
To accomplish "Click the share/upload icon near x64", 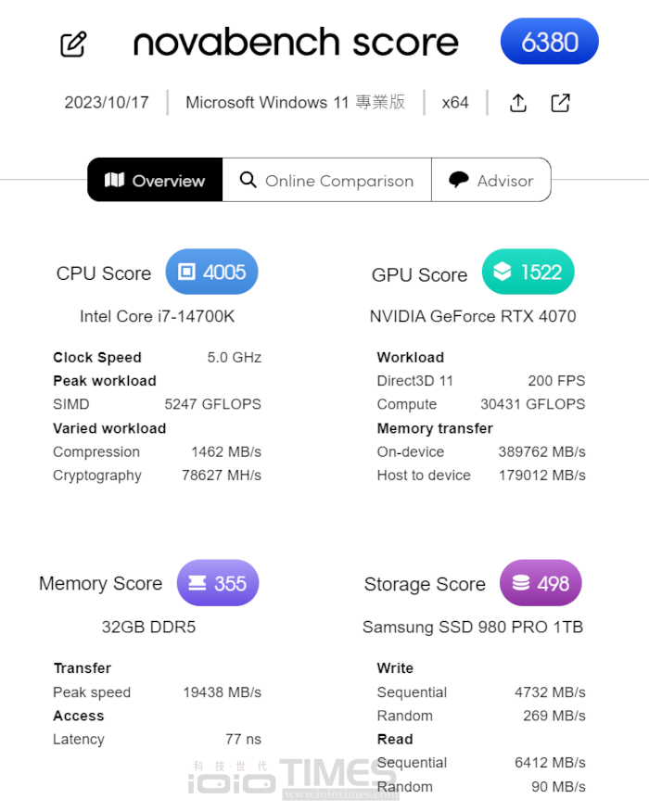I will click(518, 103).
